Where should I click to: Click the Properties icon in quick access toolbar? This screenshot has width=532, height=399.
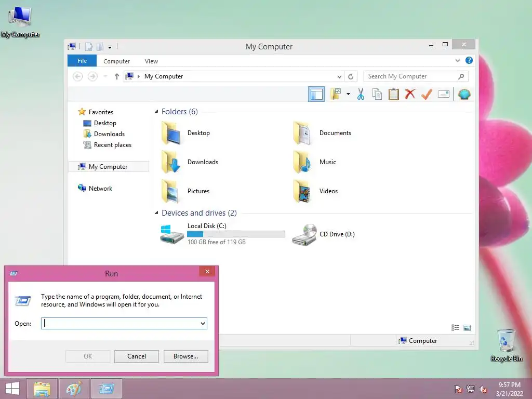pyautogui.click(x=88, y=47)
